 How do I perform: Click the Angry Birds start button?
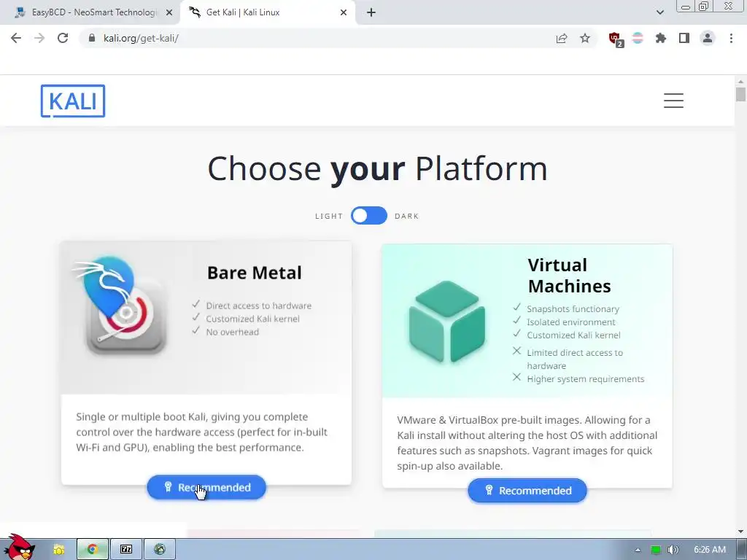click(x=18, y=548)
